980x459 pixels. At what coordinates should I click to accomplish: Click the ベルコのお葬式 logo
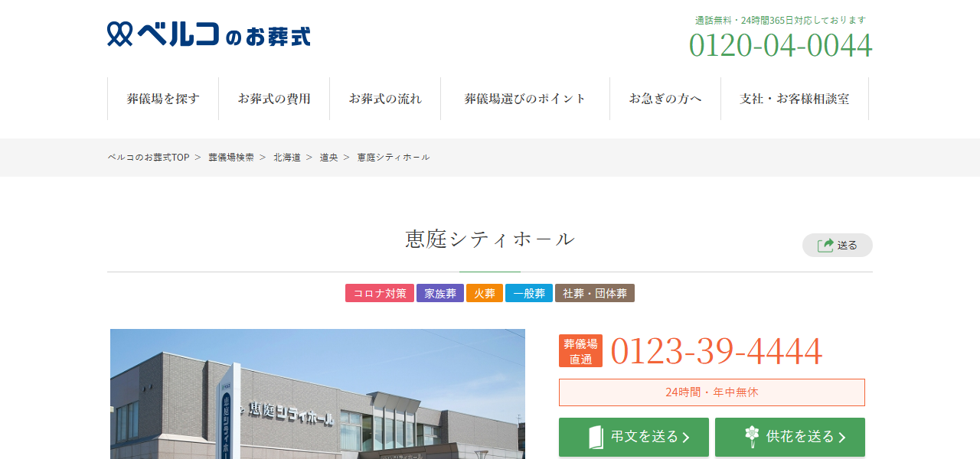(x=209, y=34)
